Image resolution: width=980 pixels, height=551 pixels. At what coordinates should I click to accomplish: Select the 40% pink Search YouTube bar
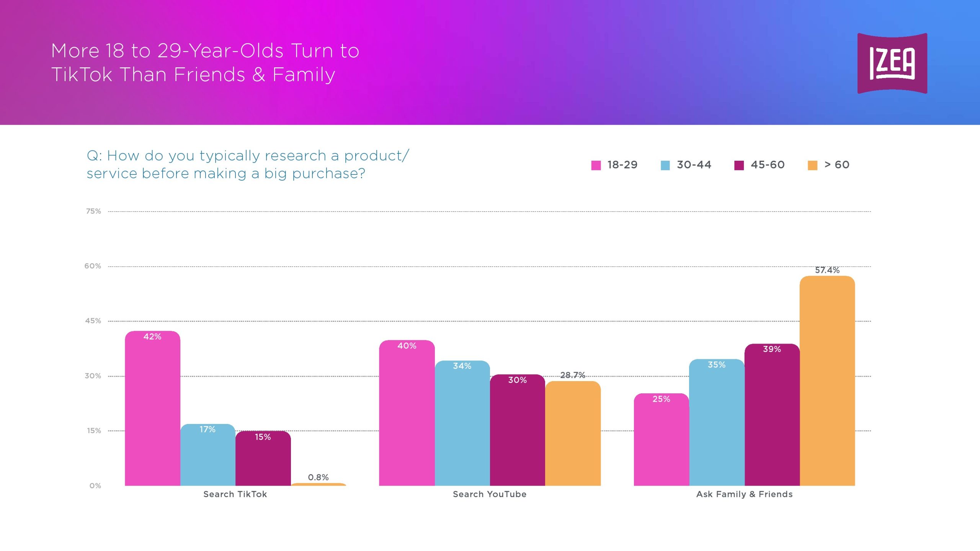pos(407,413)
